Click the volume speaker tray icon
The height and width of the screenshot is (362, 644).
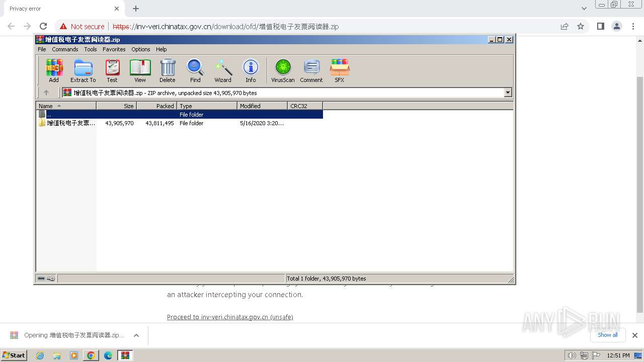[572, 355]
